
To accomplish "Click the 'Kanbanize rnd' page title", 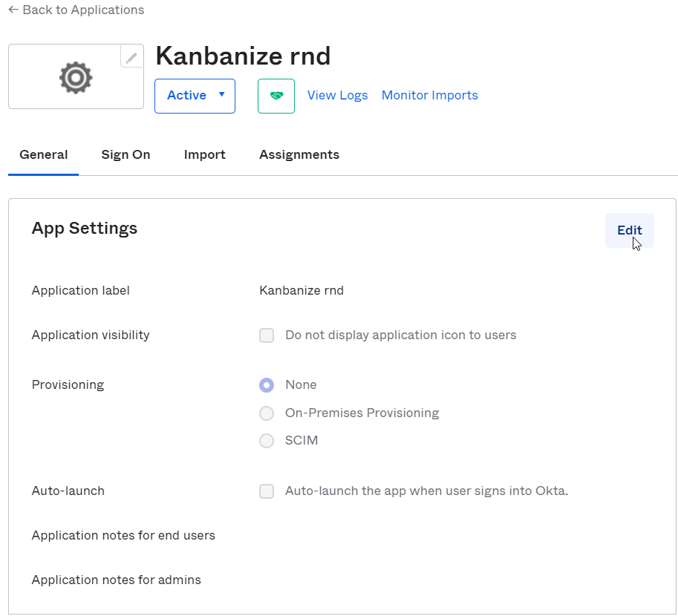I will click(243, 56).
